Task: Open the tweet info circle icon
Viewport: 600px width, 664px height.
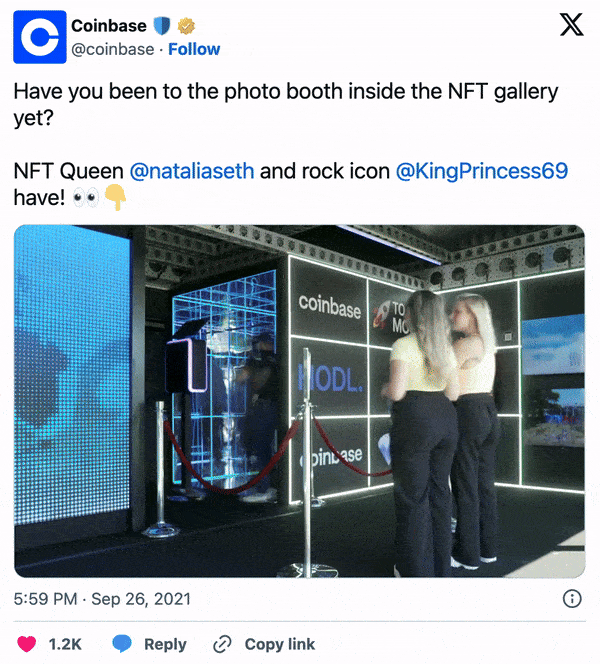Action: 572,599
